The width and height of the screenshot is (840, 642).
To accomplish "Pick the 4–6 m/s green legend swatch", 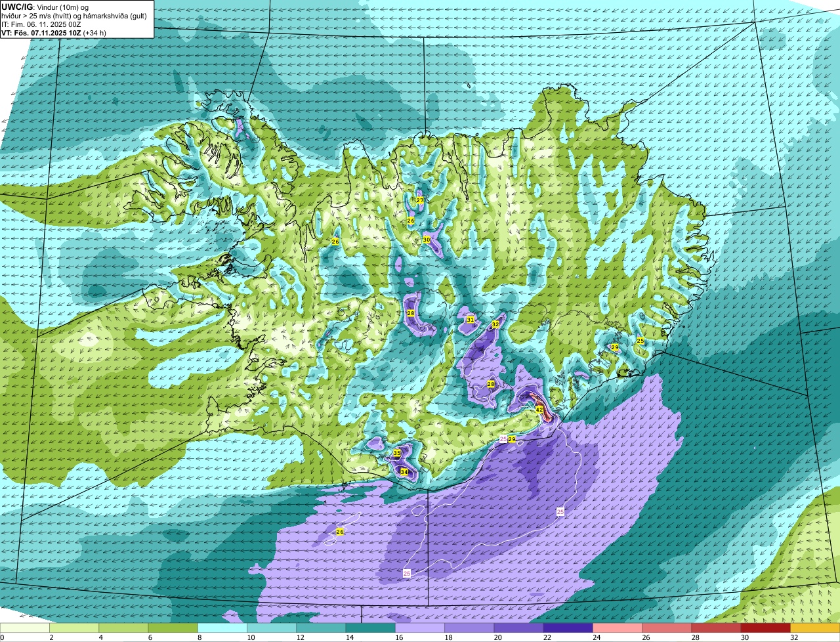I will coord(123,628).
